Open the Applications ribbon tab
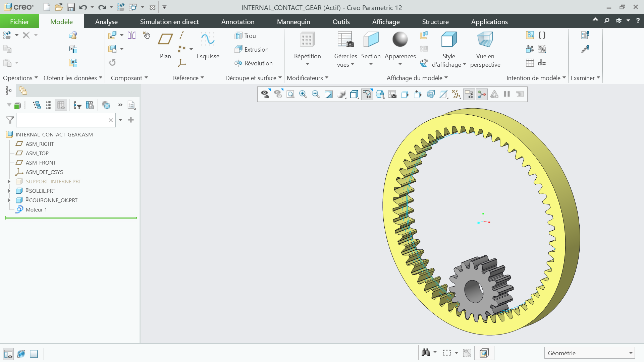The height and width of the screenshot is (362, 644). pyautogui.click(x=489, y=22)
